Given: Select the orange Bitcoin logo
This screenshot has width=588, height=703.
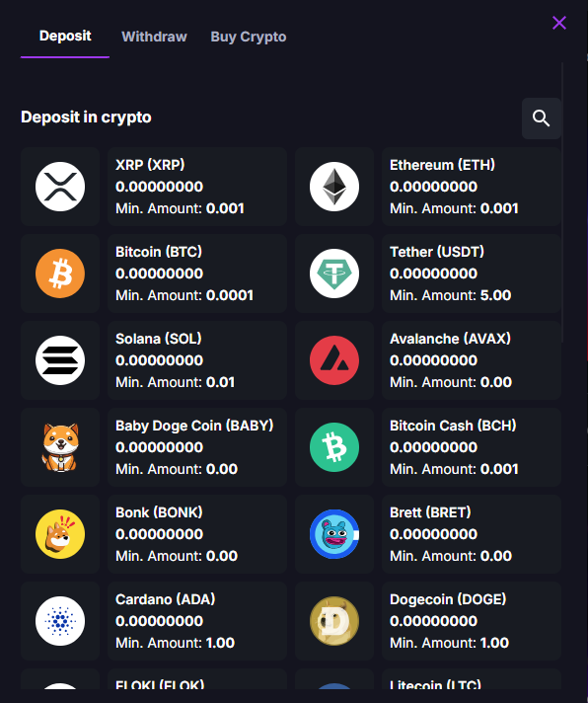Looking at the screenshot, I should 60,273.
